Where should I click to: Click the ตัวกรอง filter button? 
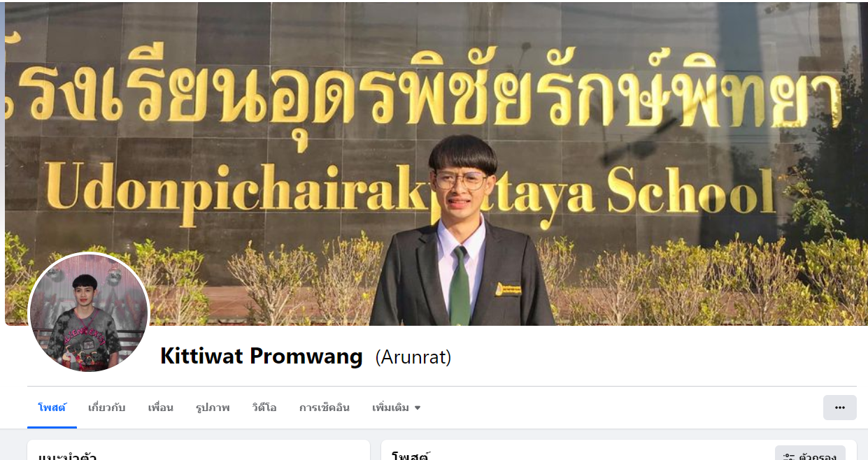tap(810, 453)
